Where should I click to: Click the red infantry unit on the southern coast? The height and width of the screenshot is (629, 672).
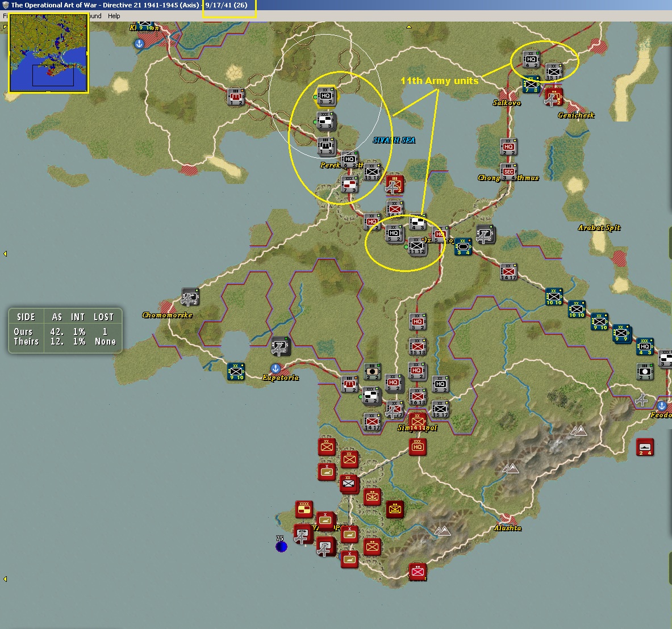click(418, 572)
